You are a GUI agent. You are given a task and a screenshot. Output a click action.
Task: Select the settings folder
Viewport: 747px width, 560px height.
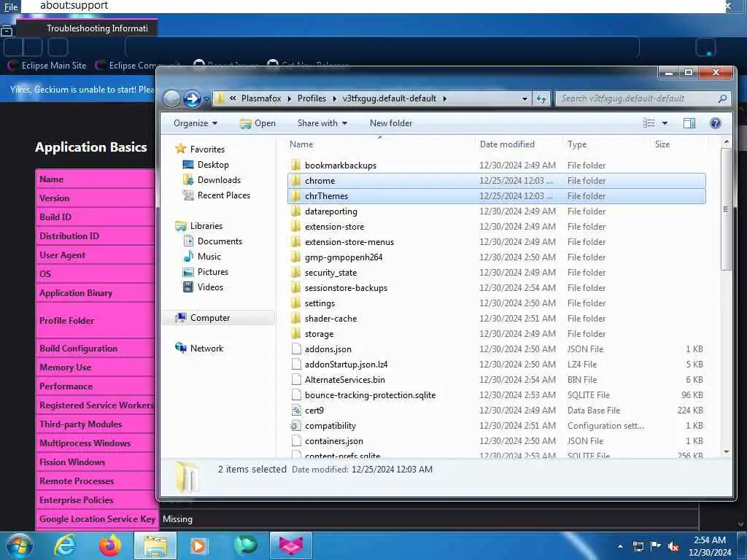tap(320, 303)
